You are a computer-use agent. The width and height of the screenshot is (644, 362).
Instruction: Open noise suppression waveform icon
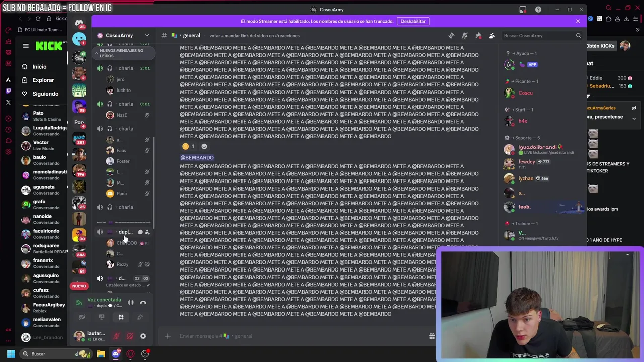[x=131, y=302]
